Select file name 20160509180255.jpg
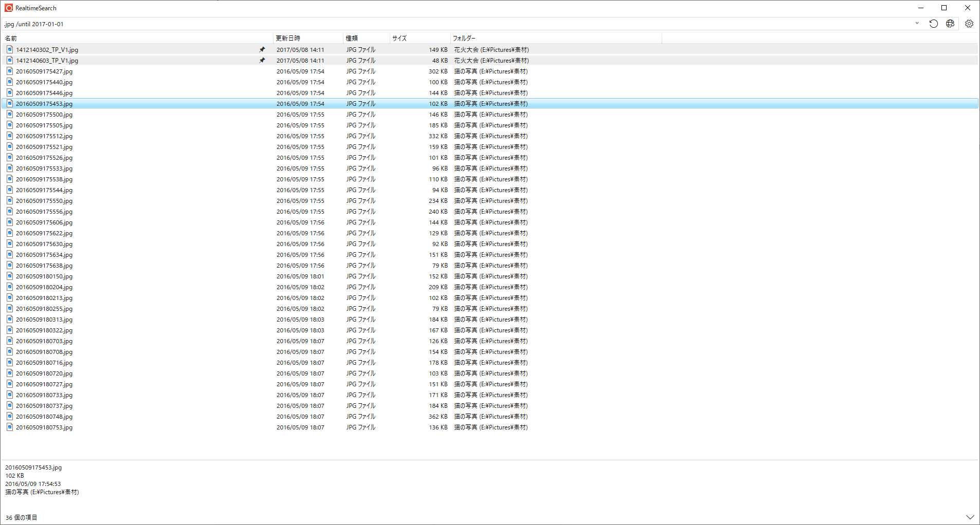The height and width of the screenshot is (525, 980). [44, 309]
